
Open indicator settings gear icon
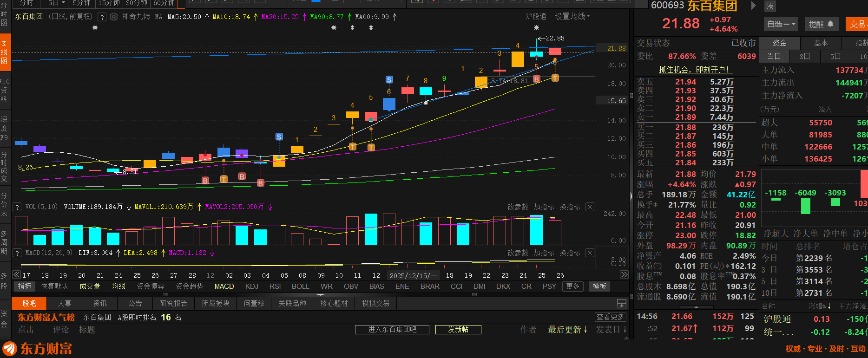(114, 17)
